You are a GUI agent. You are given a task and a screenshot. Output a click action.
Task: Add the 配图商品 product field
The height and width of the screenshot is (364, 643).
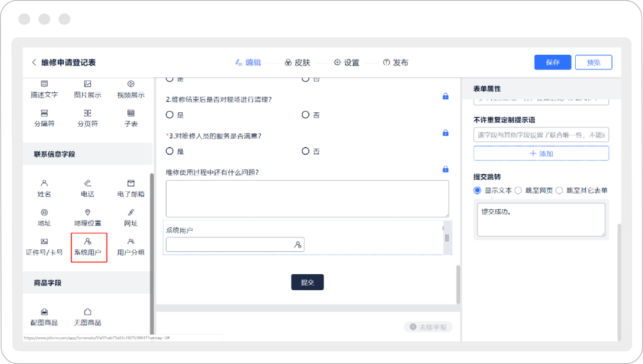(x=44, y=316)
